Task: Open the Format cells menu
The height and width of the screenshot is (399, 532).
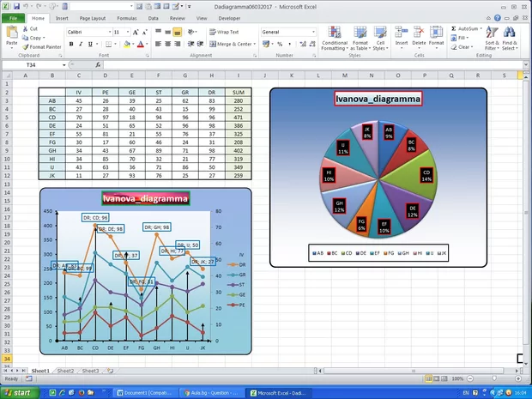Action: coord(436,39)
